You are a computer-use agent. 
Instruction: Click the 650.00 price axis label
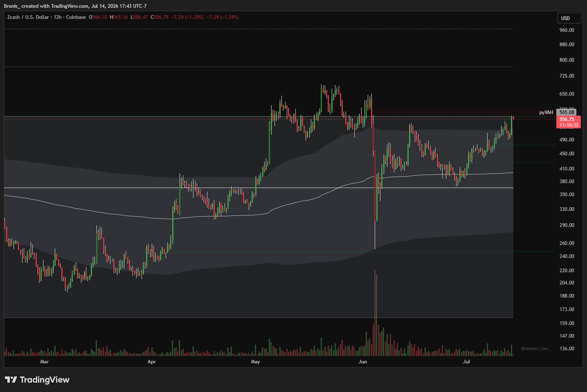point(566,94)
